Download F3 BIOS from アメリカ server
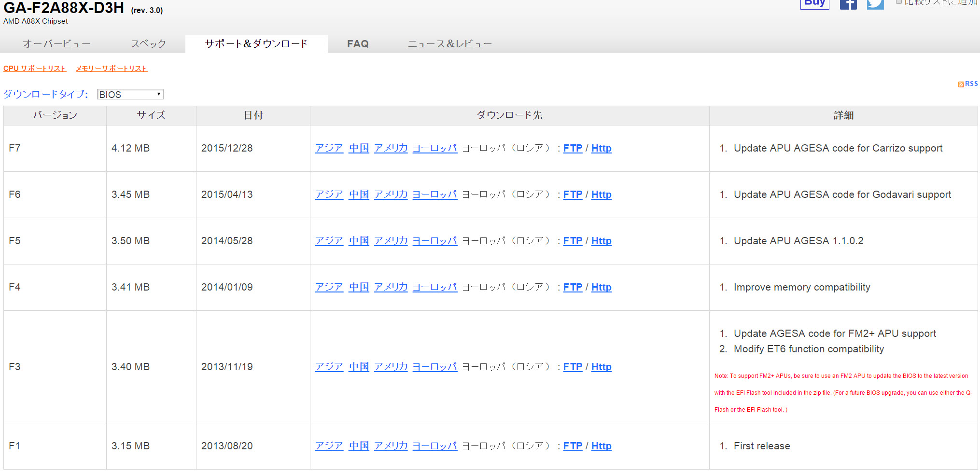This screenshot has width=980, height=472. point(391,367)
